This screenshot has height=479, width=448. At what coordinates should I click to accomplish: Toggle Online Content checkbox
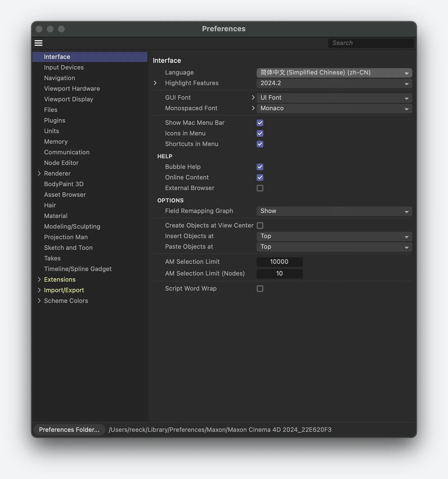pyautogui.click(x=260, y=177)
